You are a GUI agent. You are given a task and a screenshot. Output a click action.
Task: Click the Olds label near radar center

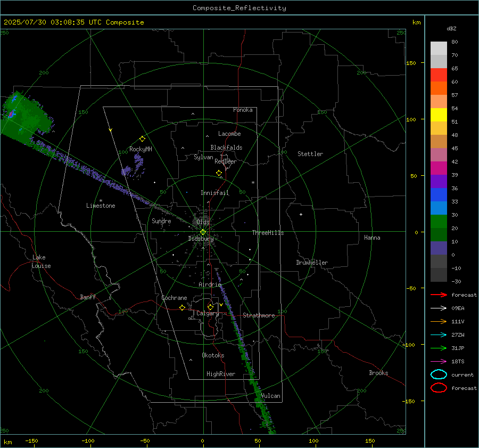(203, 222)
